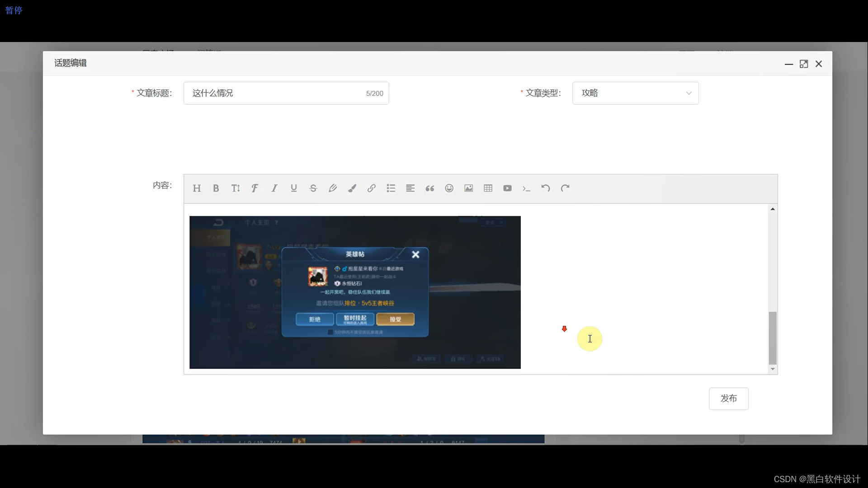Open the emoji picker
The height and width of the screenshot is (488, 868).
[449, 188]
